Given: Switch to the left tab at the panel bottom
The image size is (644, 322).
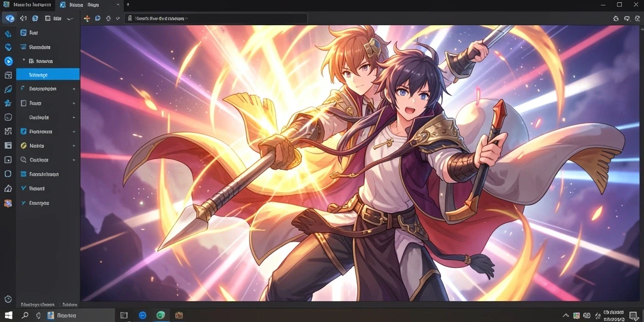Looking at the screenshot, I should tap(37, 305).
